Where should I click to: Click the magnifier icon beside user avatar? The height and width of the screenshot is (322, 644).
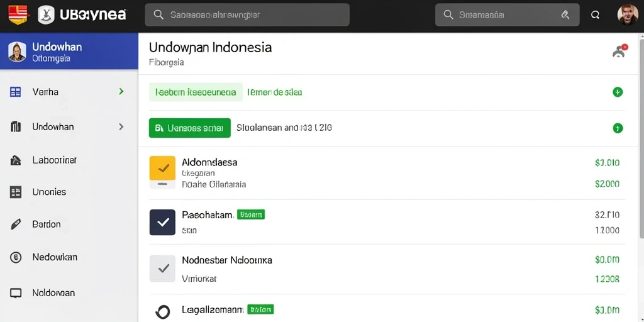(x=595, y=15)
